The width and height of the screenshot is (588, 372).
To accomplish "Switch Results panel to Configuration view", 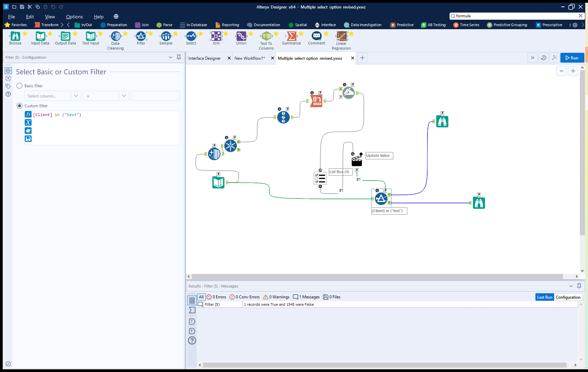I will [568, 297].
